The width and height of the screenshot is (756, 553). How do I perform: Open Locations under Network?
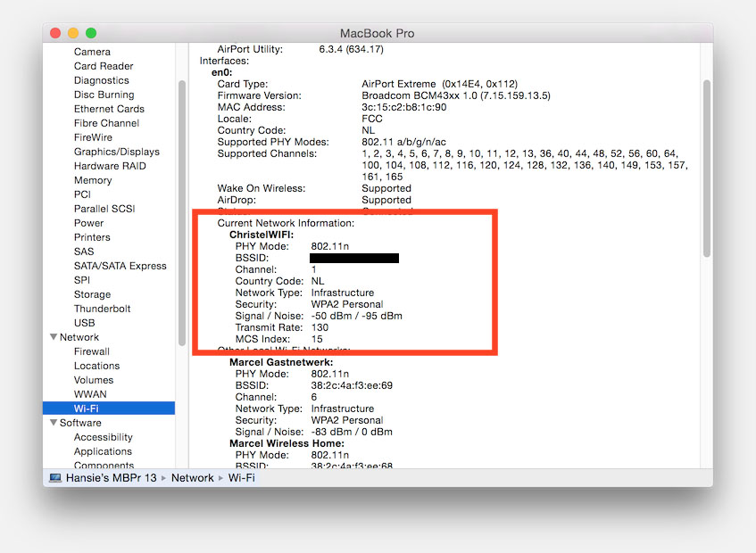click(97, 366)
